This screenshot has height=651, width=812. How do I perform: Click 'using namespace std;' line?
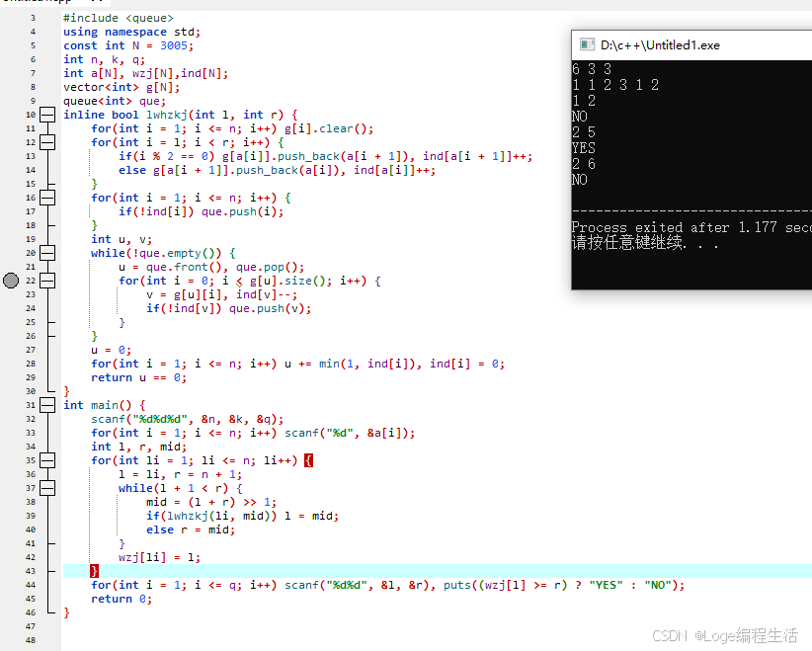131,33
